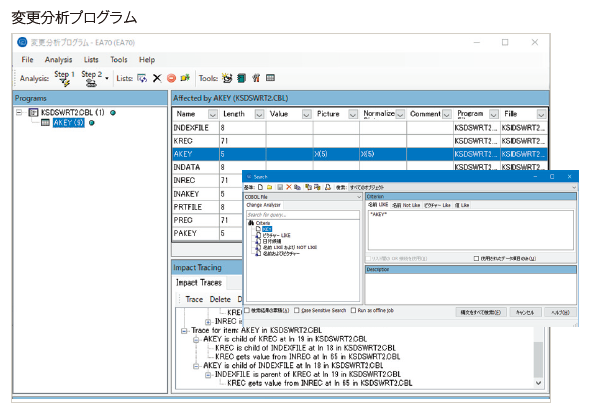Click the キャンセル button

pyautogui.click(x=525, y=312)
